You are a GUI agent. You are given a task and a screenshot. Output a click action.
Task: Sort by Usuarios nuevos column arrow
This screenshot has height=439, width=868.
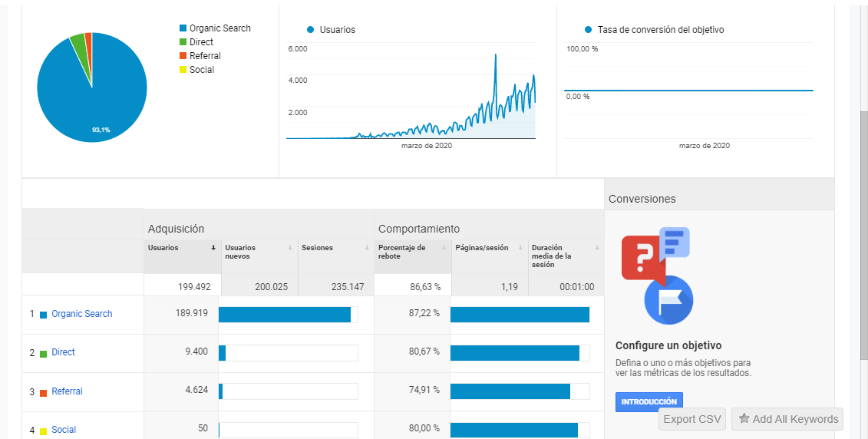pyautogui.click(x=290, y=248)
